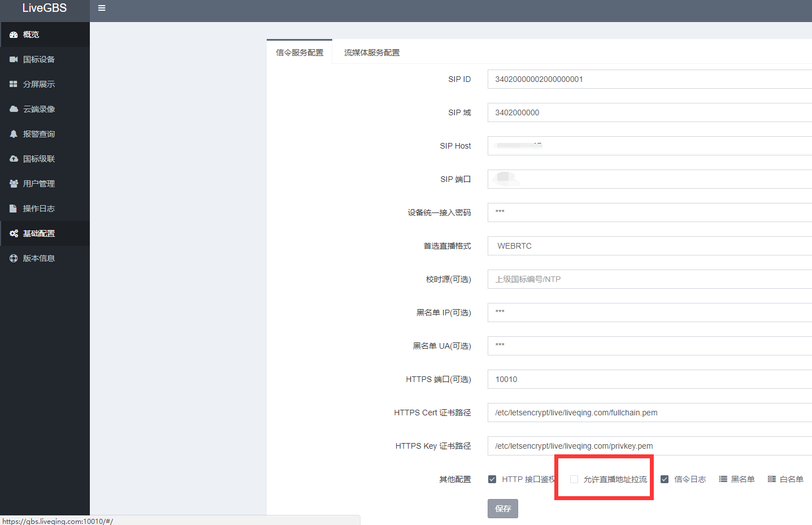Click the hamburger menu toggle icon
Viewport: 812px width, 525px height.
tap(102, 8)
